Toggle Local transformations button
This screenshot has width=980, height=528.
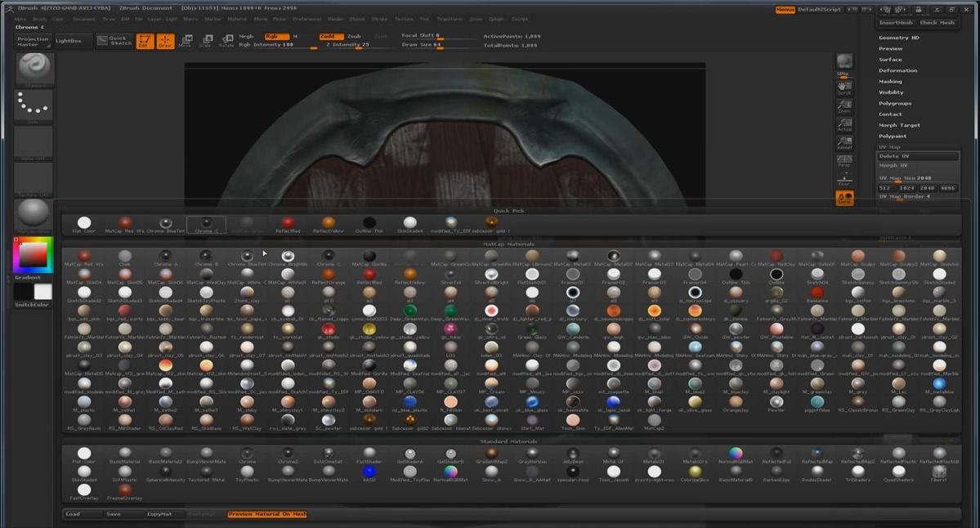(844, 198)
